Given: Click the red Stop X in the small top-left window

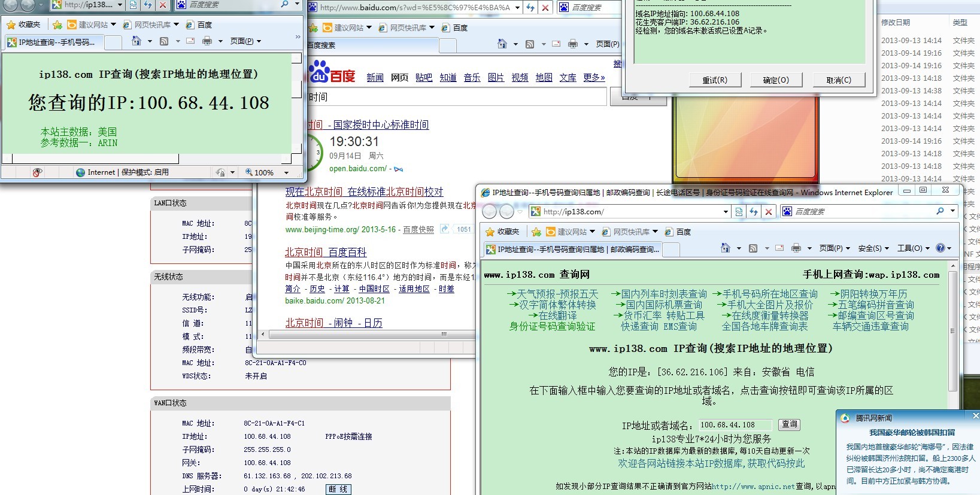Looking at the screenshot, I should pyautogui.click(x=163, y=5).
